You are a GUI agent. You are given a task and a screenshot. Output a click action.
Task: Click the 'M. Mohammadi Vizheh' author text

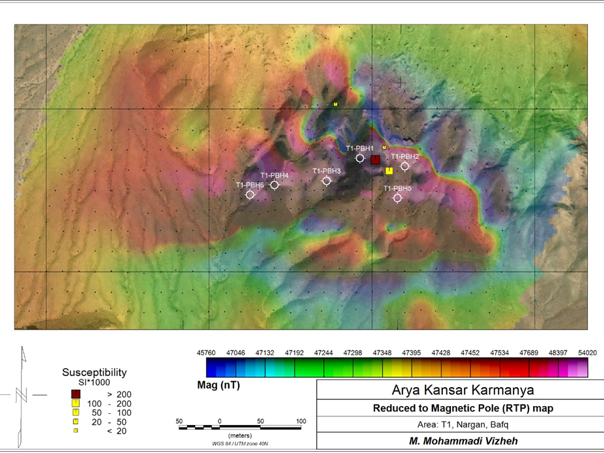coord(463,441)
